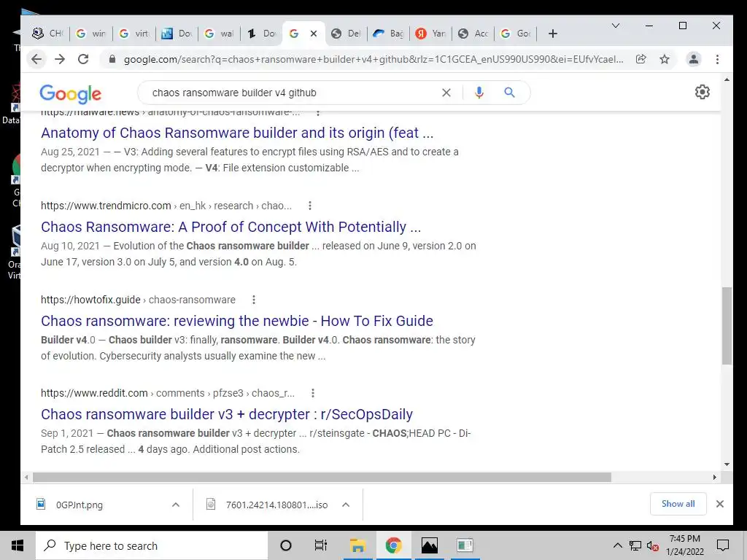
Task: Expand options for the .iso download
Action: tap(346, 505)
